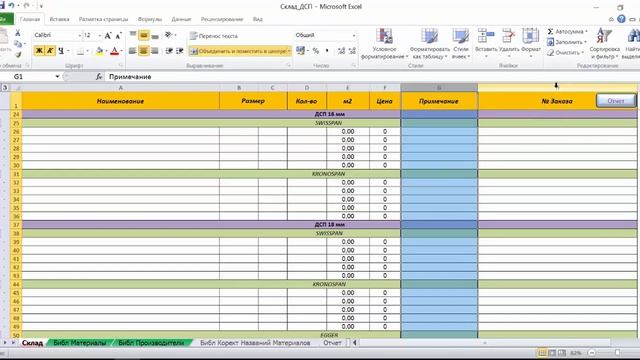Switch to Библ Производители sheet tab
This screenshot has width=640, height=360.
151,343
